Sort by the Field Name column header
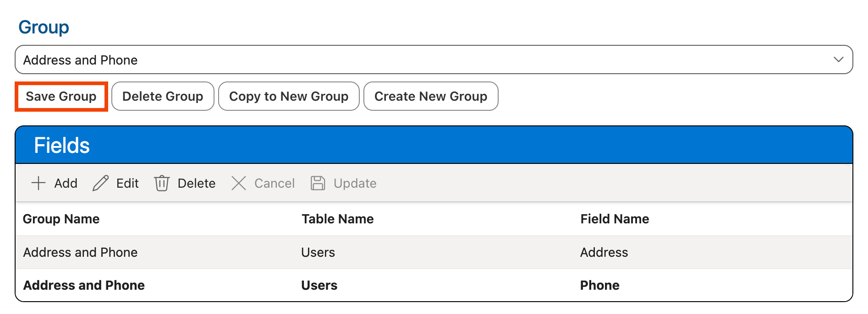 [614, 219]
